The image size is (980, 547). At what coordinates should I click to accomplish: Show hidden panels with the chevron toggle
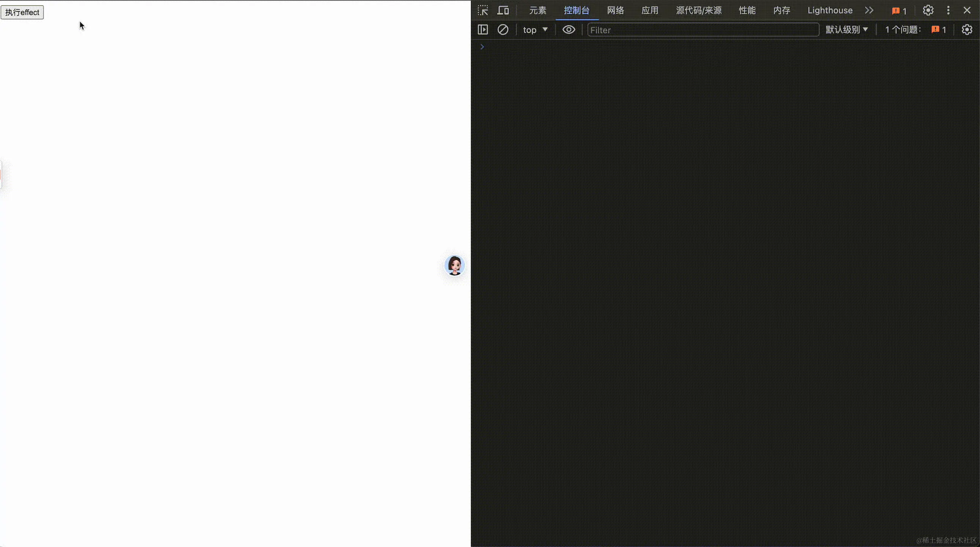point(869,10)
